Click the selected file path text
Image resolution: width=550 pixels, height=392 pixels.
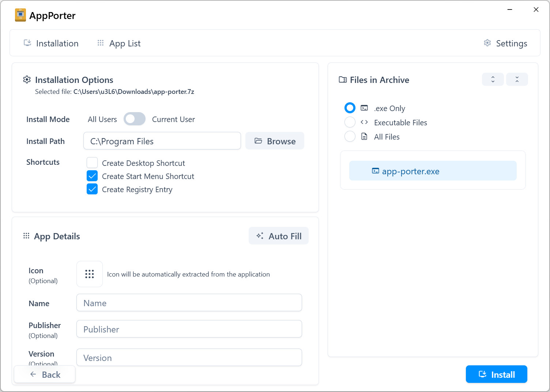click(x=134, y=92)
